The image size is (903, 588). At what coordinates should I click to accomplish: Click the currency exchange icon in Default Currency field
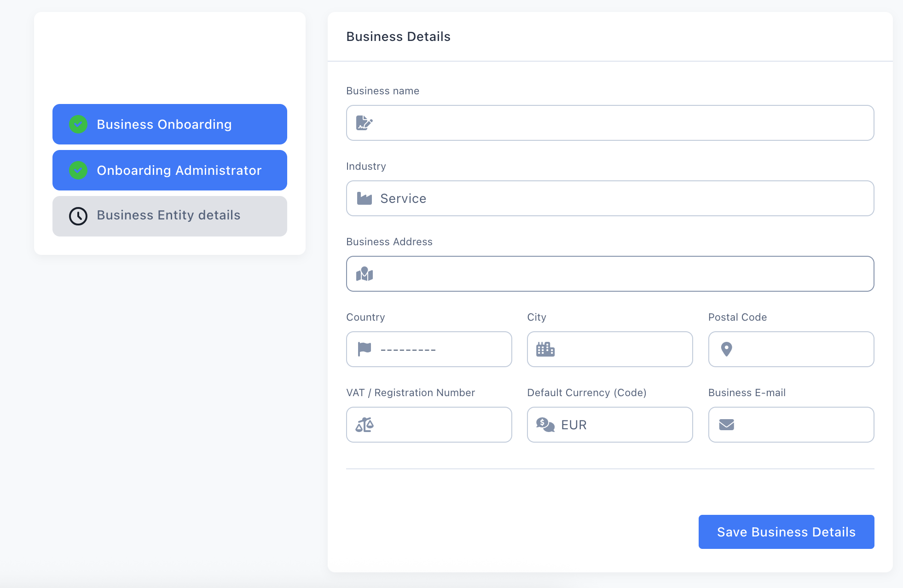click(545, 425)
